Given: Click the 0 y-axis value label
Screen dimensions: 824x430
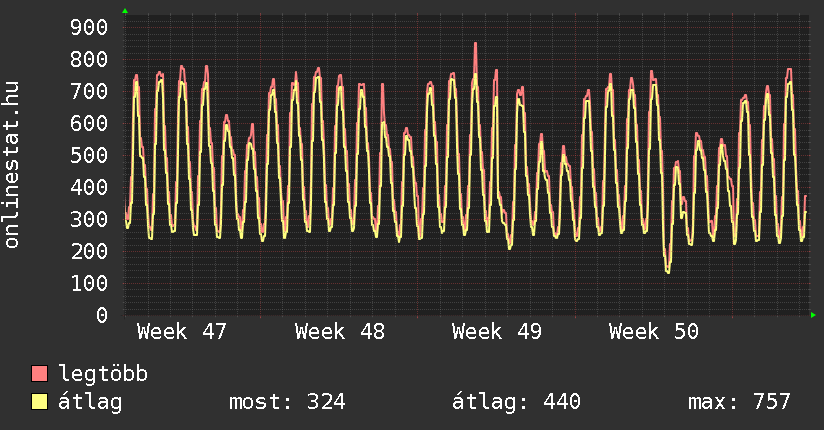Looking at the screenshot, I should [x=101, y=315].
